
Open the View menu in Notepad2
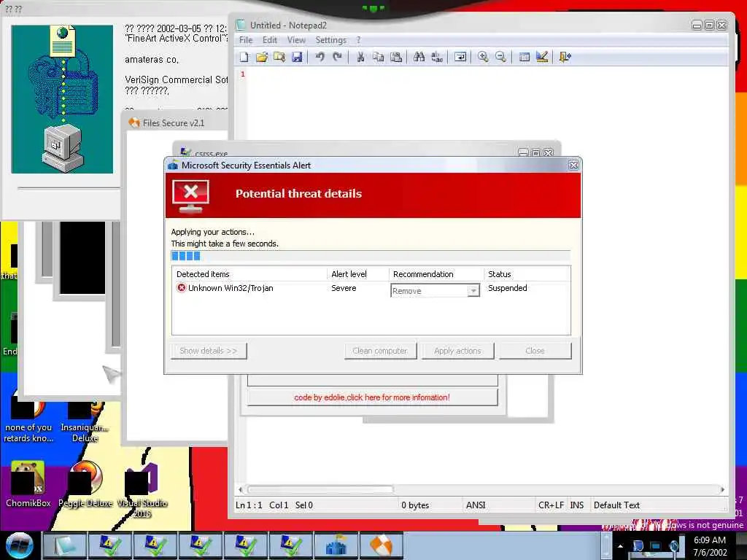296,40
